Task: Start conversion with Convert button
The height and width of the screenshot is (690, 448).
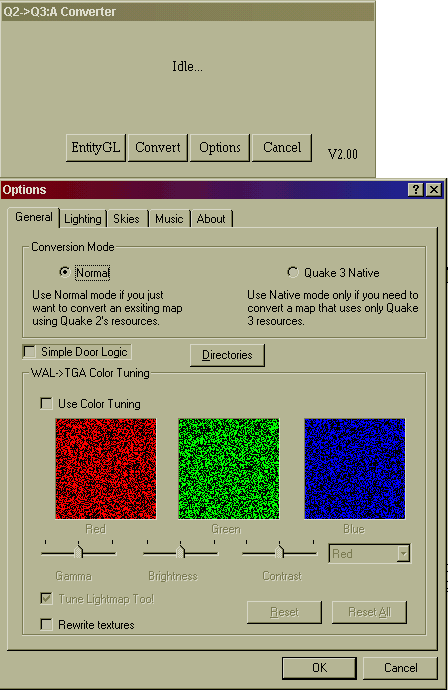Action: [158, 147]
